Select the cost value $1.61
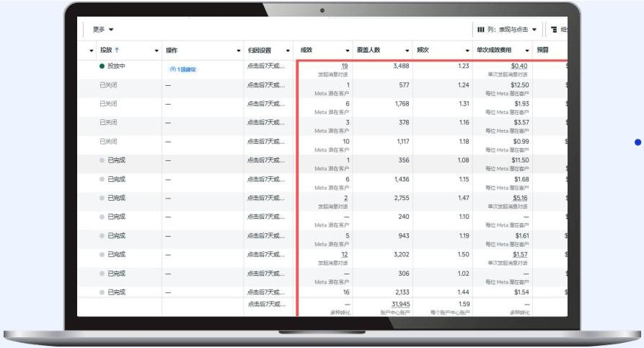 pyautogui.click(x=522, y=235)
